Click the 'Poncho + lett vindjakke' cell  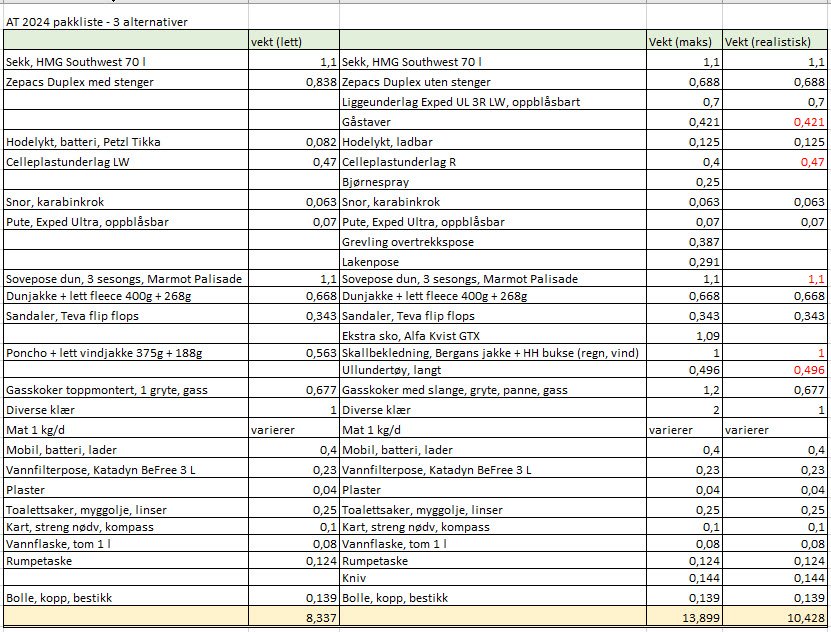point(125,353)
